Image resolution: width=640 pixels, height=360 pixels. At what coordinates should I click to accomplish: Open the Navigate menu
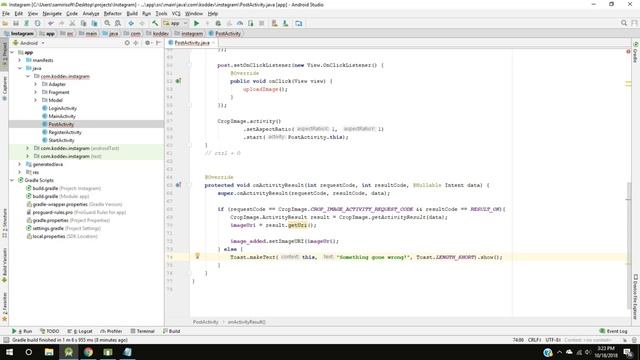click(x=52, y=13)
